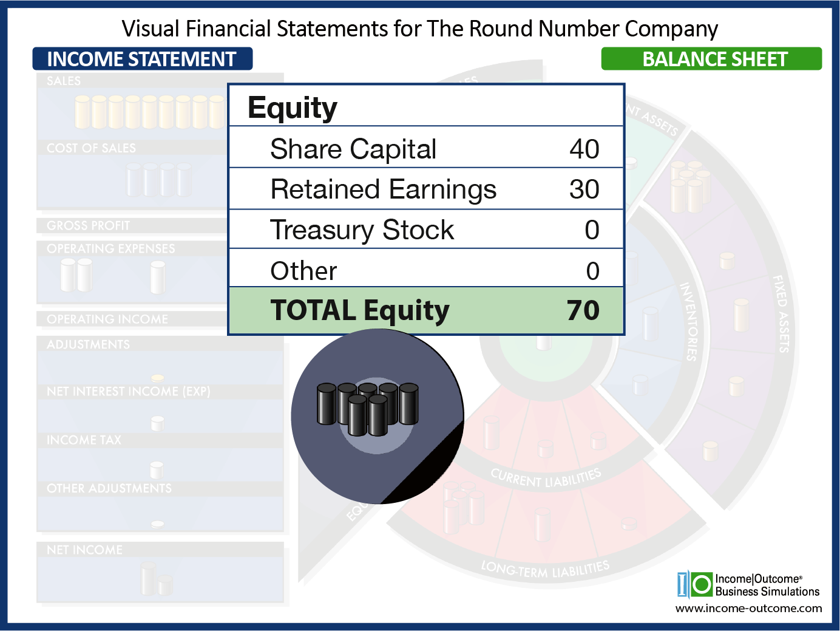Click the TOTAL Equity green row
840x631 pixels.
(426, 310)
